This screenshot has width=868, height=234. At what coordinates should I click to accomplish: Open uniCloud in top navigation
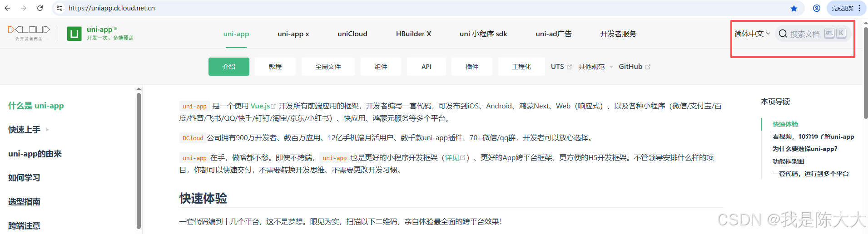[x=352, y=34]
